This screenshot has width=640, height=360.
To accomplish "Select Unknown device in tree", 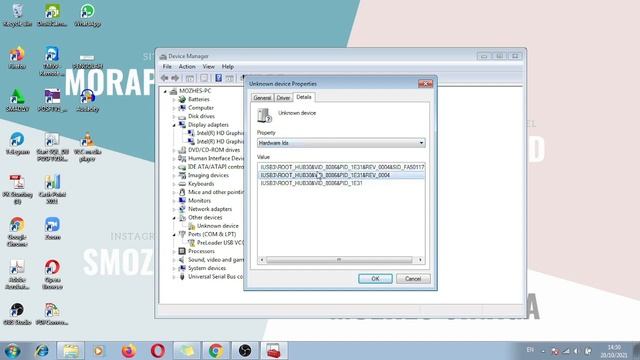I will 218,226.
